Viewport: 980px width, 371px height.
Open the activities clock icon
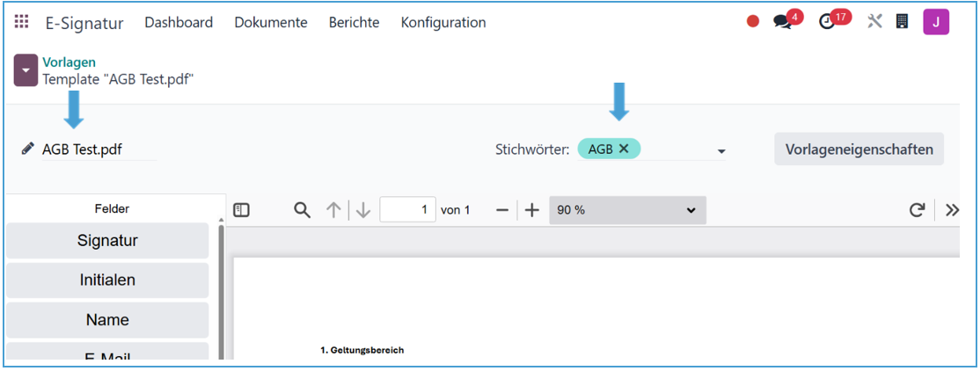pyautogui.click(x=827, y=22)
